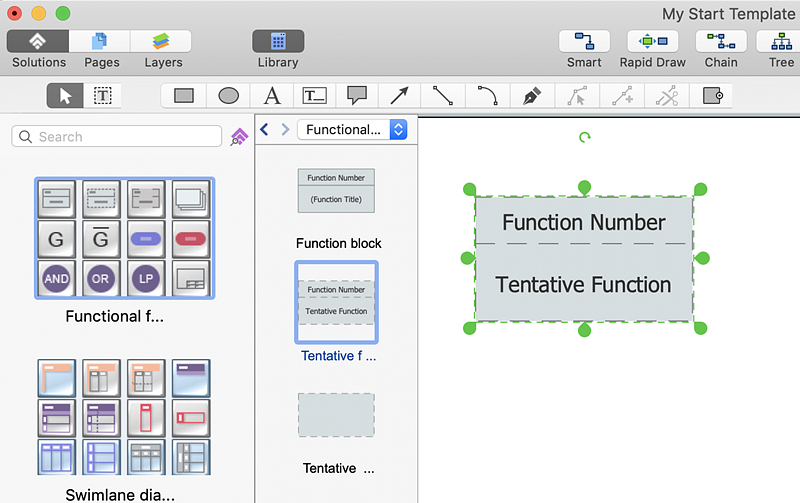
Task: Choose the text tool letter A
Action: pyautogui.click(x=272, y=96)
